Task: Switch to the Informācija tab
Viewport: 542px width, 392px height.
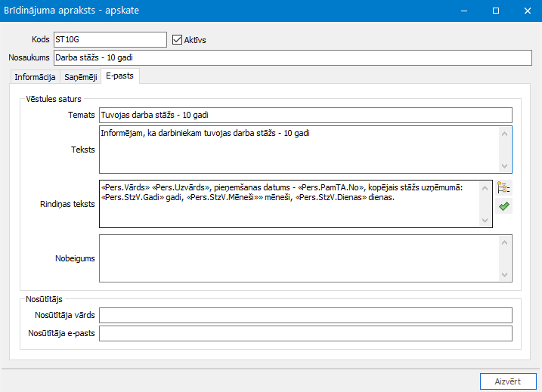Action: pos(35,77)
